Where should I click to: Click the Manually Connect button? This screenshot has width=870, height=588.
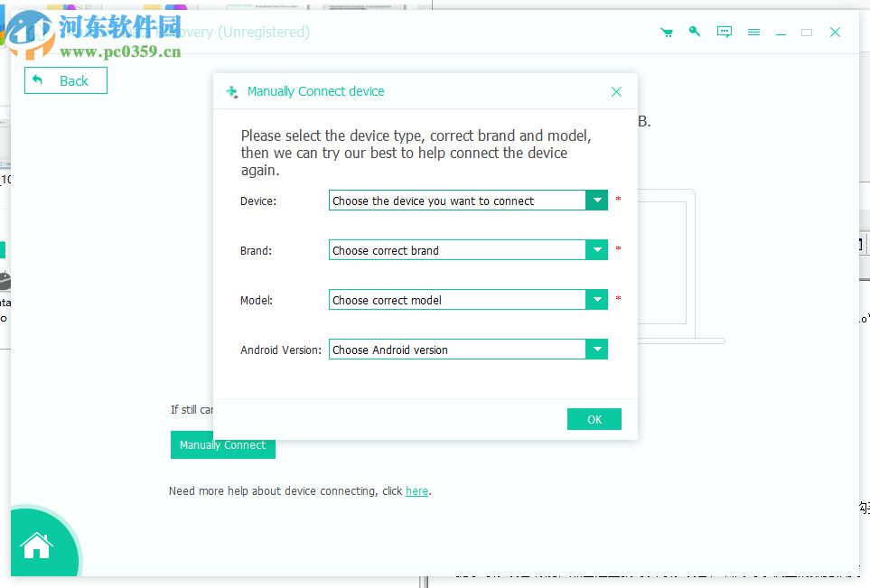click(x=222, y=444)
